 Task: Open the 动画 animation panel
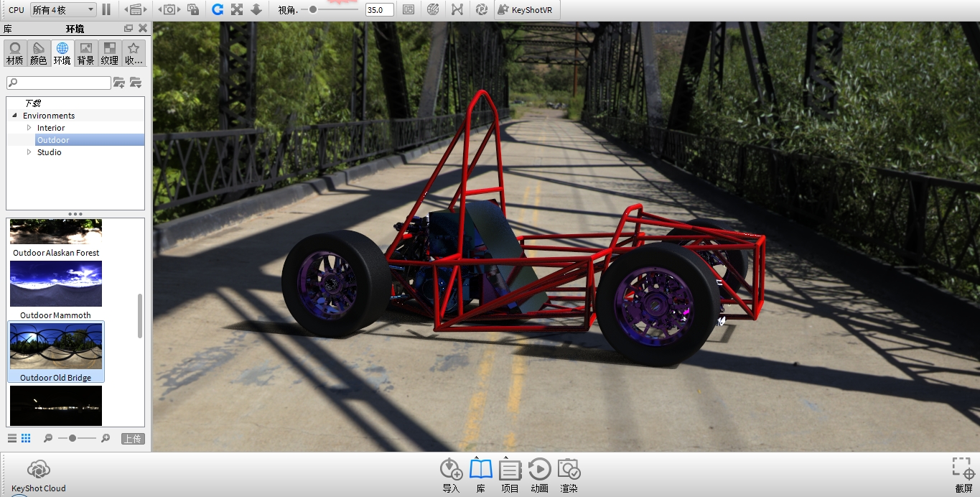click(539, 468)
